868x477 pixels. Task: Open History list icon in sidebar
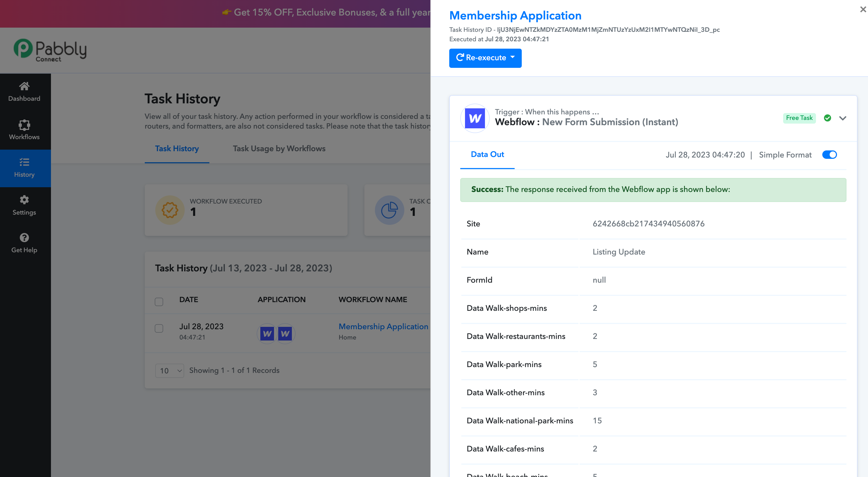click(x=24, y=162)
